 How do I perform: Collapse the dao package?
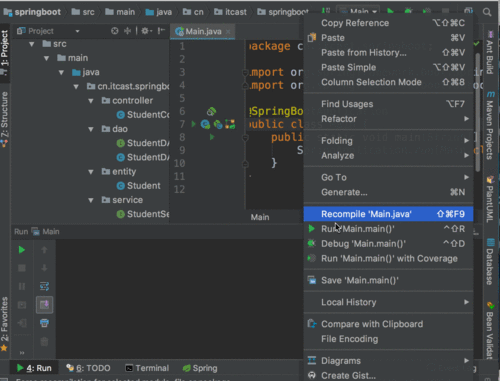[91, 129]
